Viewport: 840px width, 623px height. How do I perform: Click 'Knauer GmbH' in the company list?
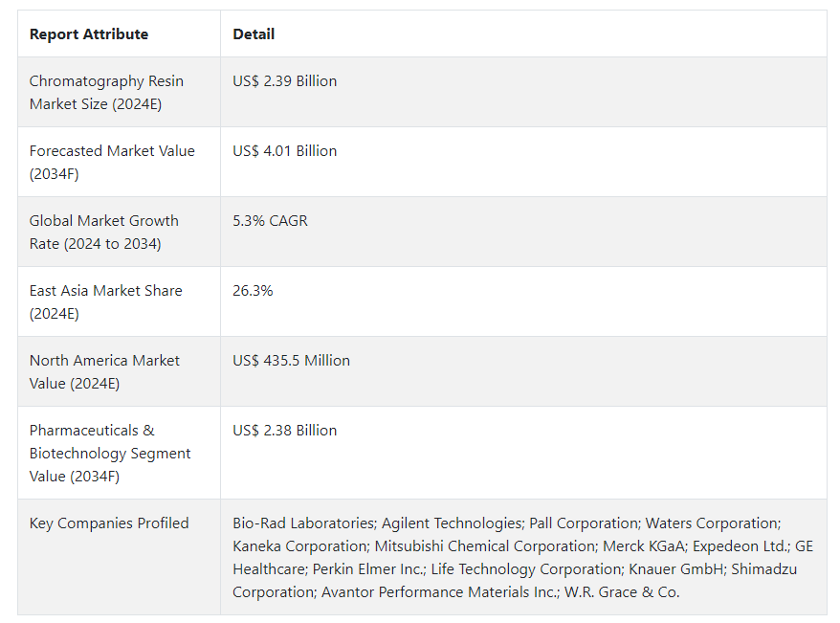(x=670, y=569)
